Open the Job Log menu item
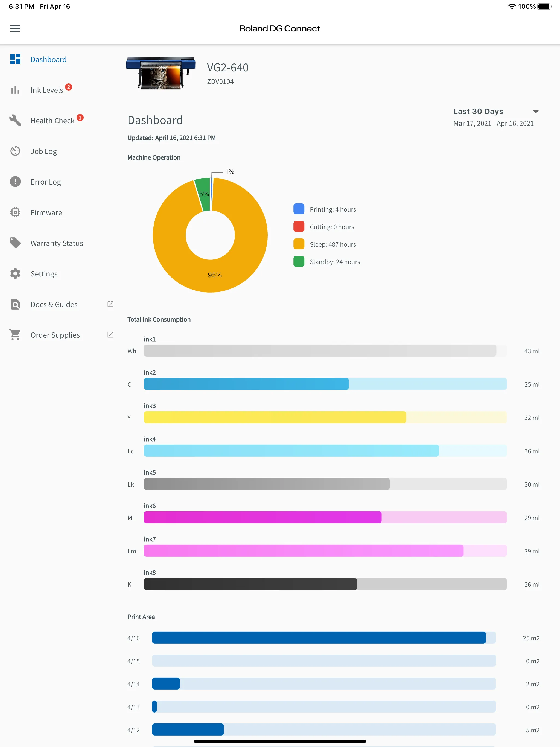560x747 pixels. (x=43, y=151)
